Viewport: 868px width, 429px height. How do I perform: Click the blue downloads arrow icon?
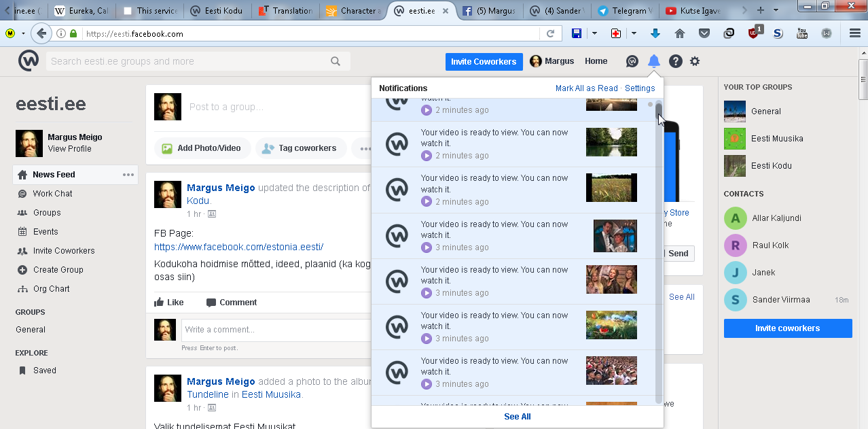tap(655, 33)
